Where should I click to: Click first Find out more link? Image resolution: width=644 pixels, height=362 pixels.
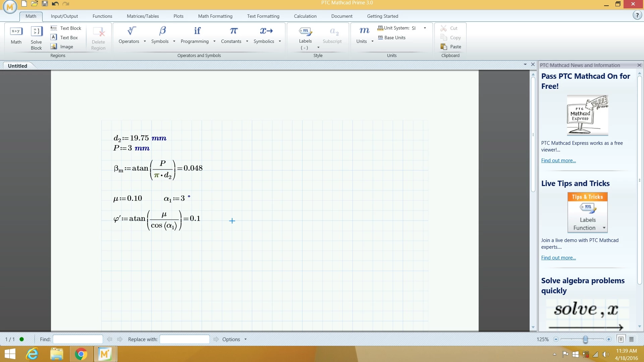[x=558, y=161]
